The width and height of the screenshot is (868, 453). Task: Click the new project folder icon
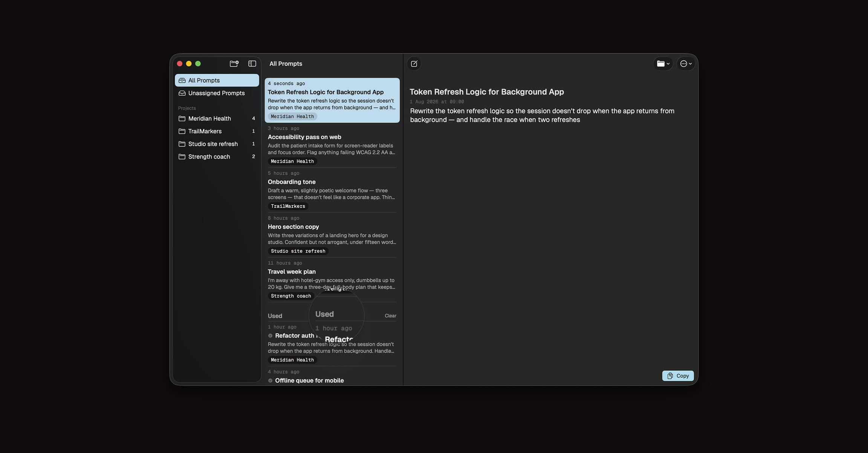[234, 64]
